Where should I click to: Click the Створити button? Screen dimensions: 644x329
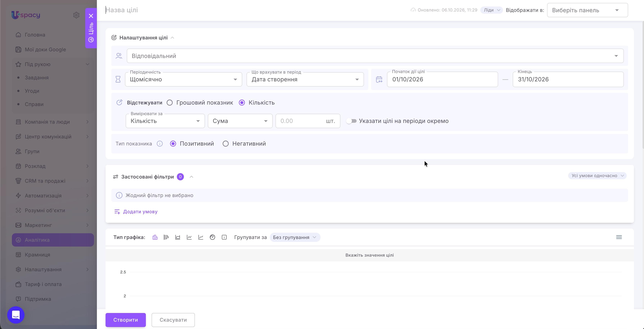click(x=126, y=320)
